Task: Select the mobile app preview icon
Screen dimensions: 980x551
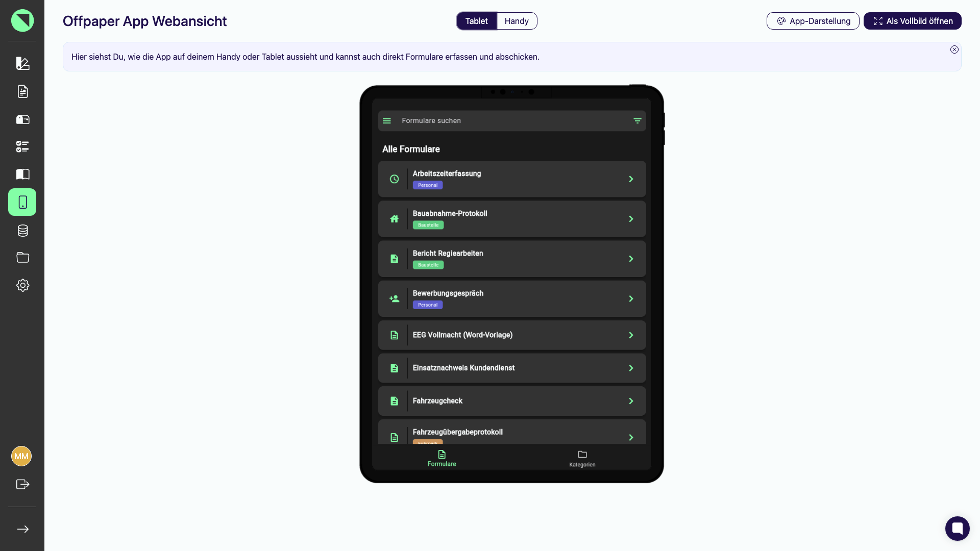Action: (x=22, y=202)
